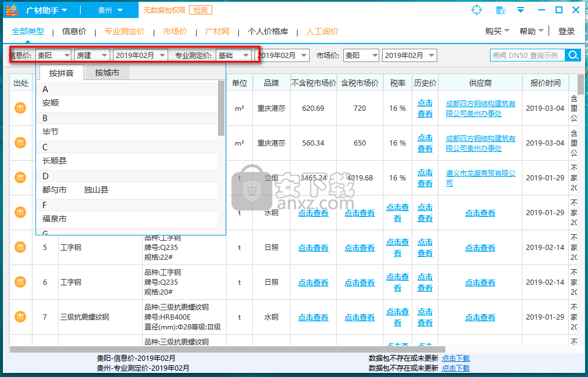Switch to the 人工询价 tab
Screen dimensions: 588x377
click(322, 31)
